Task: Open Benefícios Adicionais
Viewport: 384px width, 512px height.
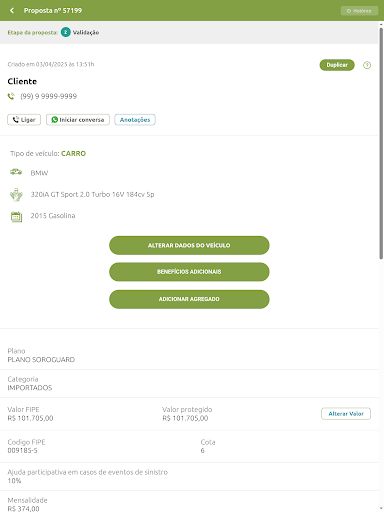Action: click(189, 272)
